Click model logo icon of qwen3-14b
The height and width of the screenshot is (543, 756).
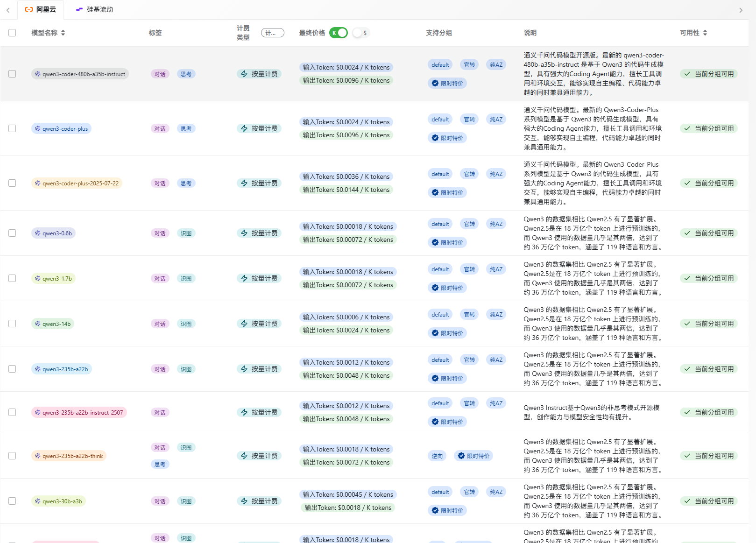click(x=38, y=324)
